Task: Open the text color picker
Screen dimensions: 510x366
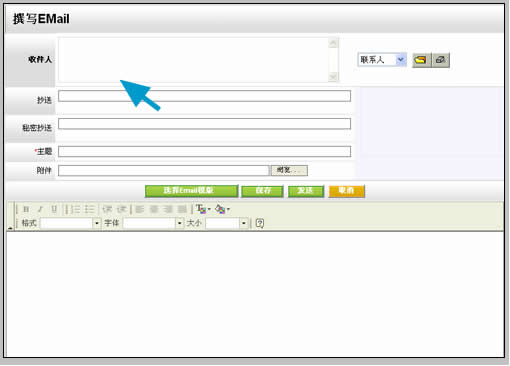Action: 203,209
